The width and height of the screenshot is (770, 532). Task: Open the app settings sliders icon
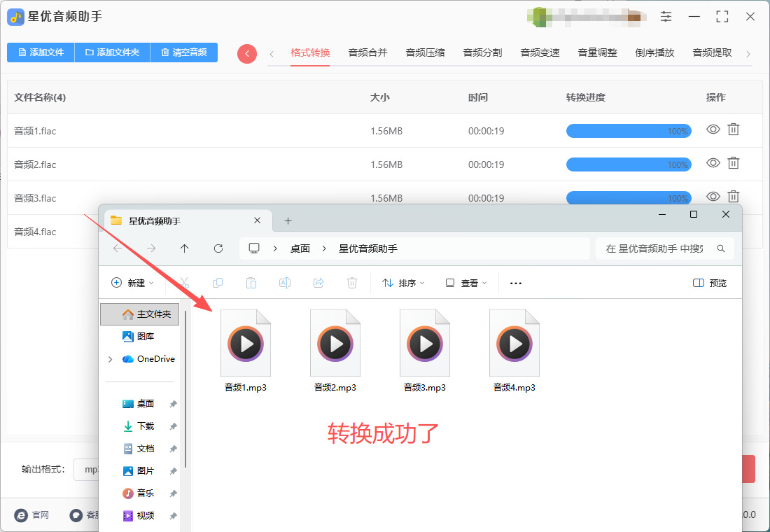point(666,17)
